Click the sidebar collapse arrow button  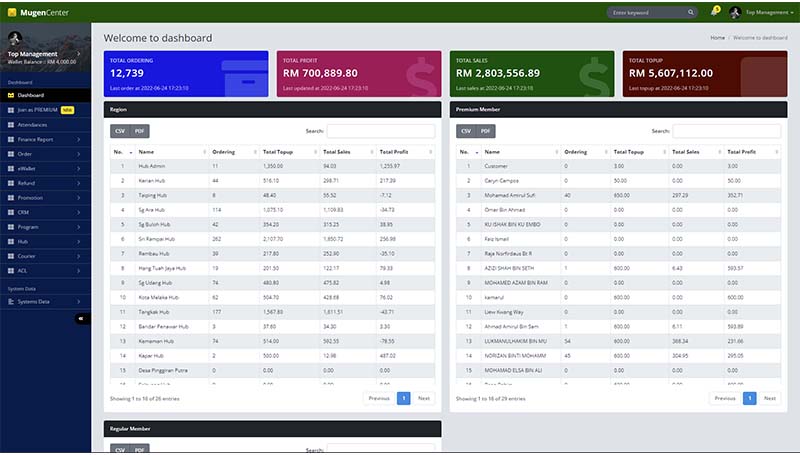click(82, 319)
